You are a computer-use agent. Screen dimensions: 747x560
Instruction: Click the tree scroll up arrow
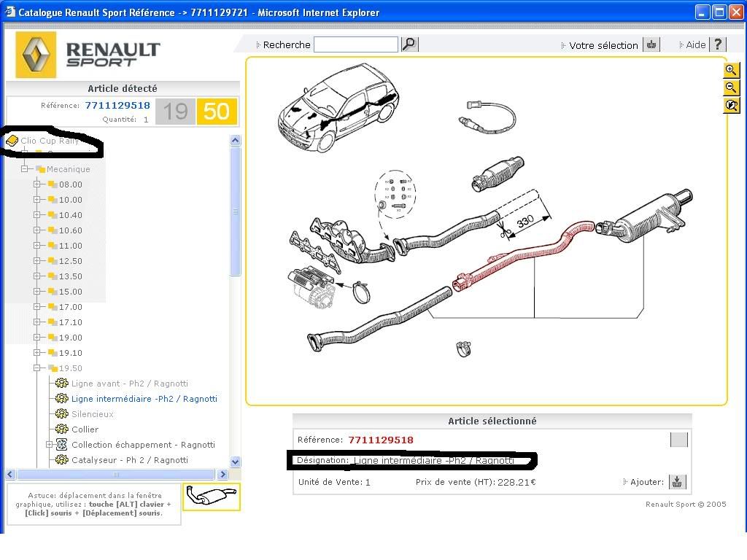(235, 140)
